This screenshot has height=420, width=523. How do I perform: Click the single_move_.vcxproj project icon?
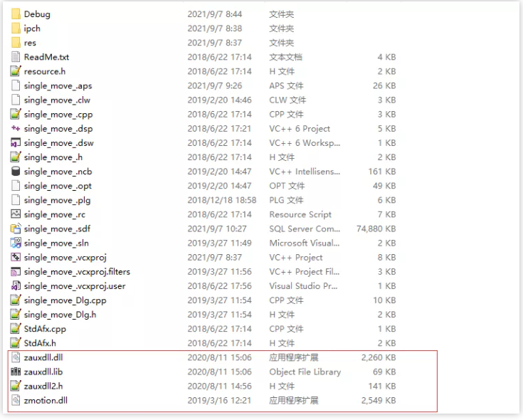click(16, 257)
